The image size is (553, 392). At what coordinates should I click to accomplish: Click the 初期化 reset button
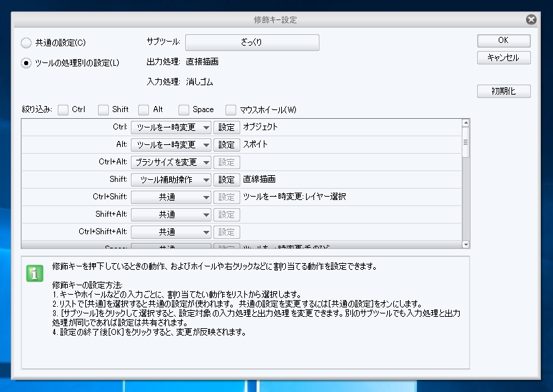click(503, 91)
